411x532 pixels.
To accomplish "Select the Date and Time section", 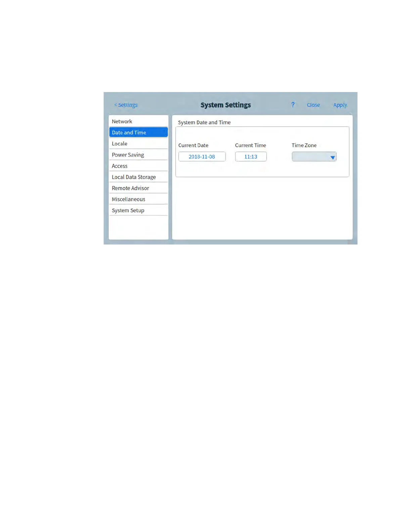I will [138, 132].
